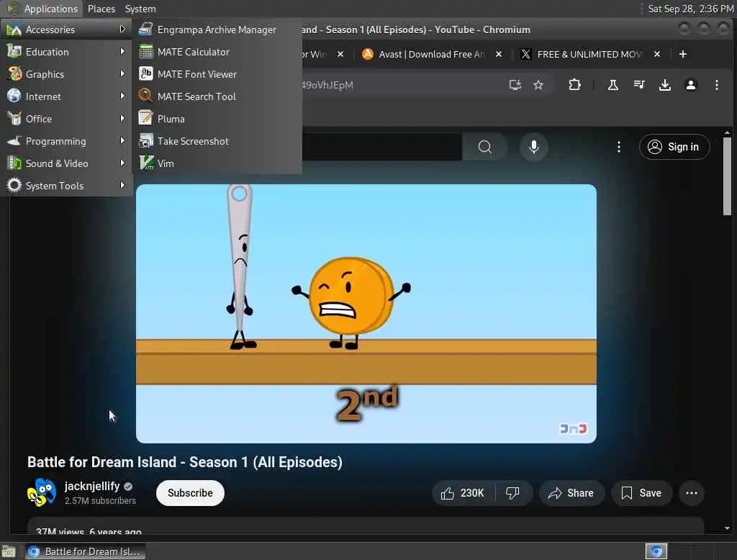Save the video to playlist
This screenshot has width=737, height=560.
(641, 493)
